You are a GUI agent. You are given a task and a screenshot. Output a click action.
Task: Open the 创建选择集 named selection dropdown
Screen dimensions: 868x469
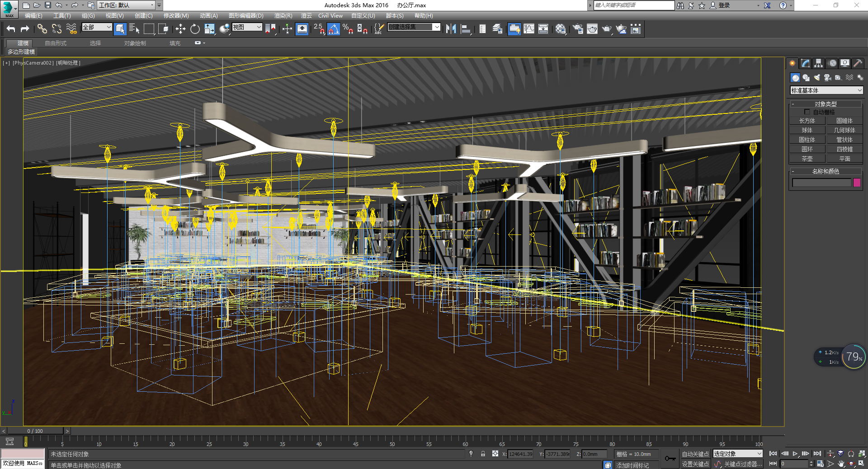click(414, 27)
